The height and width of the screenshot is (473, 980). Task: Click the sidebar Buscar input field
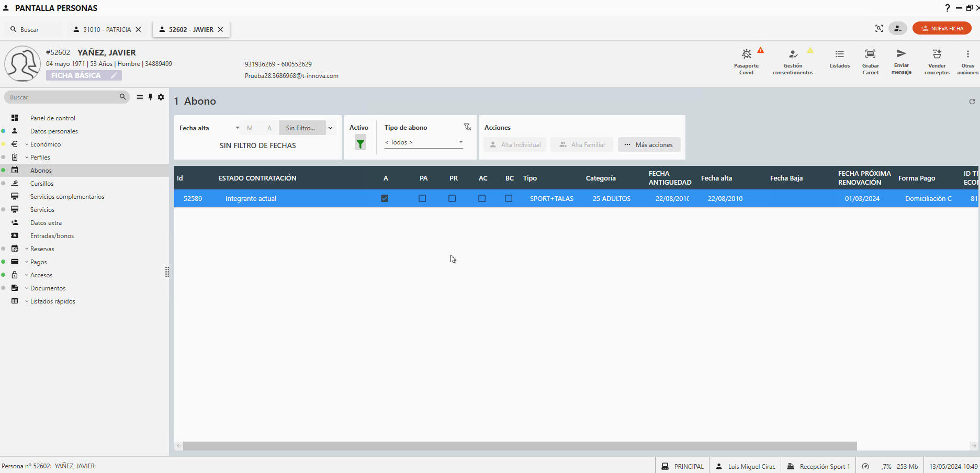tap(63, 97)
